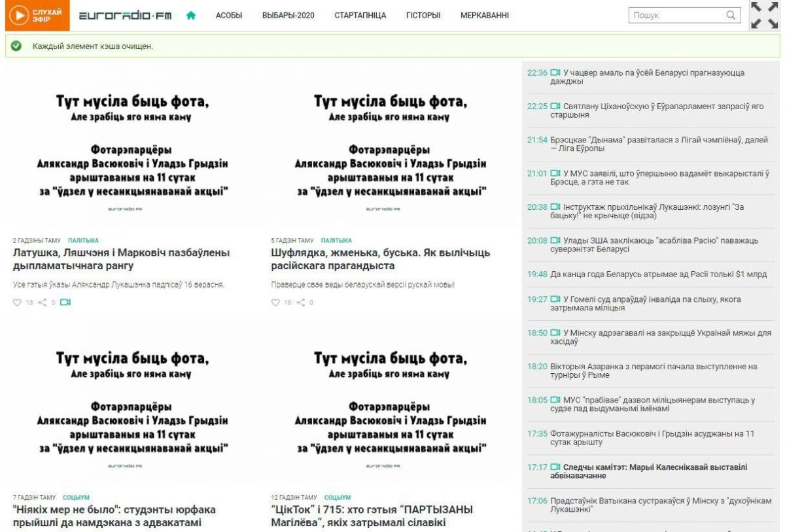Toggle fullscreen with the expand arrows icon
785x532 pixels.
(x=764, y=16)
